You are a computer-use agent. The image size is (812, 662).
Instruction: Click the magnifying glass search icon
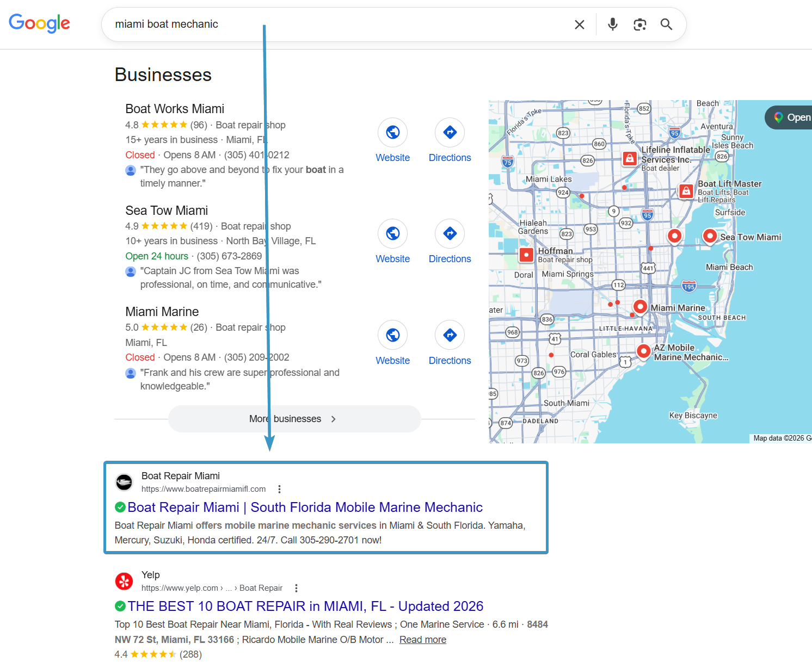(x=666, y=24)
